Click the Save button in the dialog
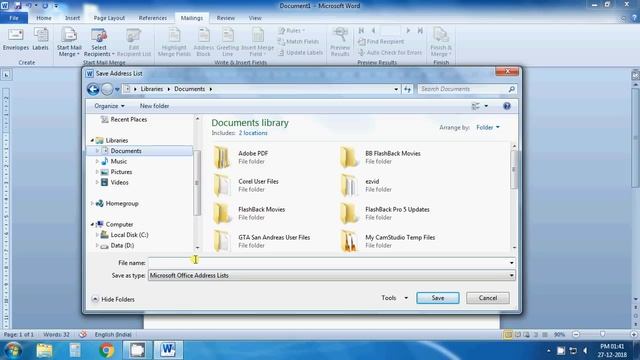The height and width of the screenshot is (360, 640). 438,298
